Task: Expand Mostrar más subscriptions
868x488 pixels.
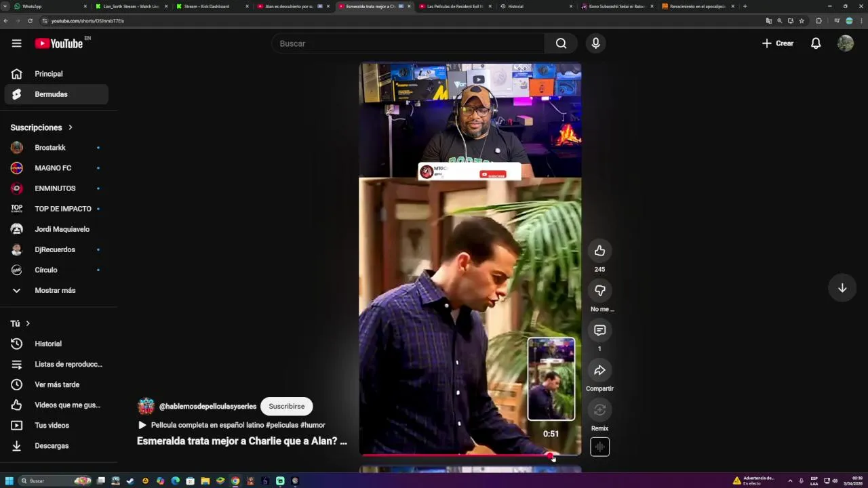Action: [x=56, y=290]
